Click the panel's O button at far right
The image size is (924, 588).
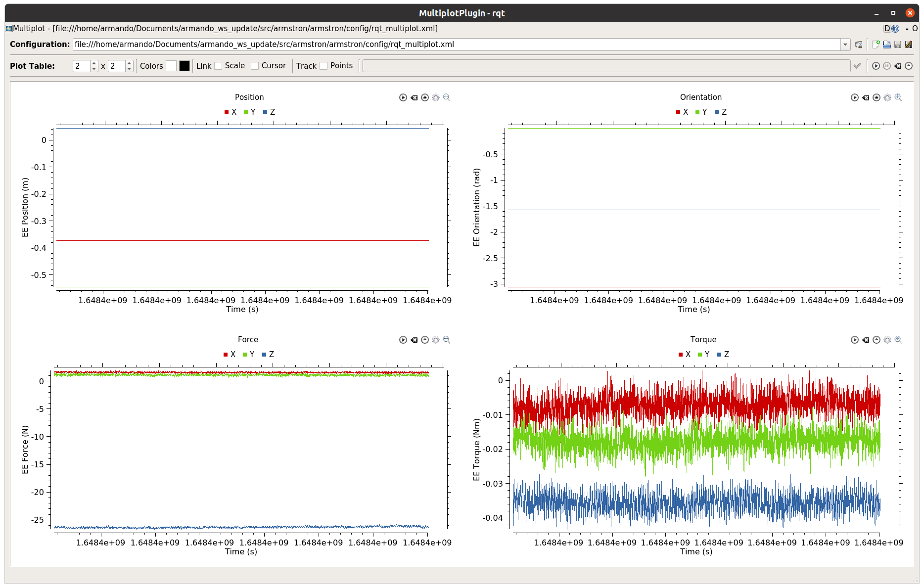pyautogui.click(x=915, y=29)
